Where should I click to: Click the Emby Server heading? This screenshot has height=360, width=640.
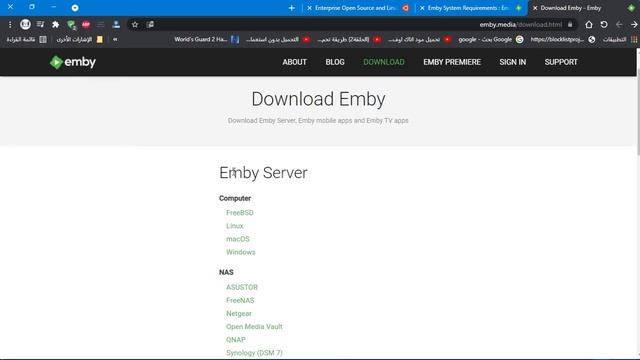coord(263,173)
